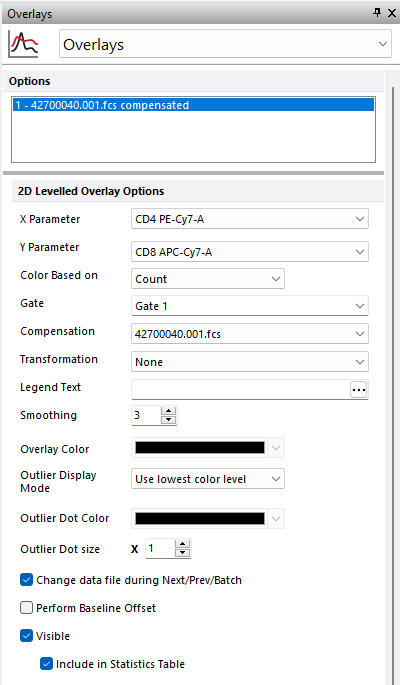This screenshot has height=685, width=400.
Task: Click the Overlays histogram icon
Action: pyautogui.click(x=23, y=44)
